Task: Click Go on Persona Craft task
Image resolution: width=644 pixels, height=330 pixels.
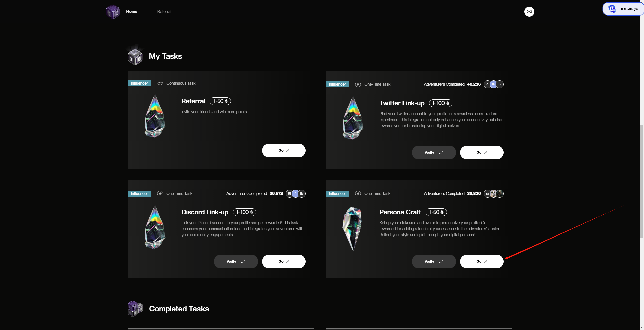Action: [482, 261]
